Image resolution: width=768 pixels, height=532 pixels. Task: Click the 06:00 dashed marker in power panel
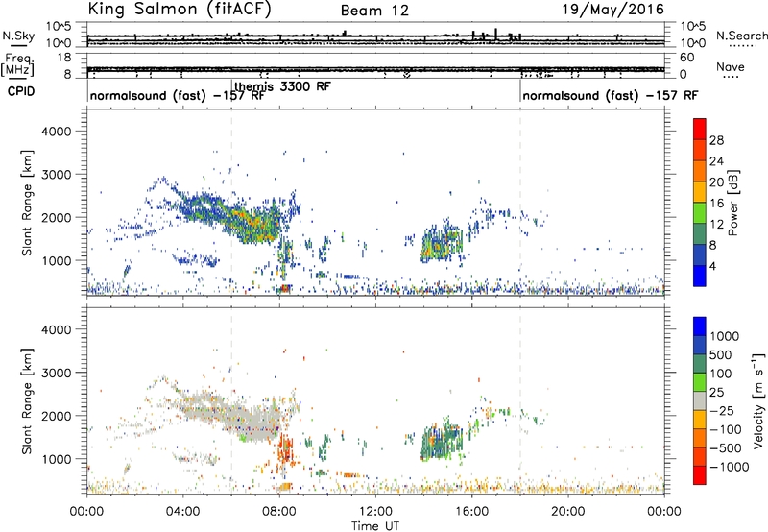click(231, 202)
